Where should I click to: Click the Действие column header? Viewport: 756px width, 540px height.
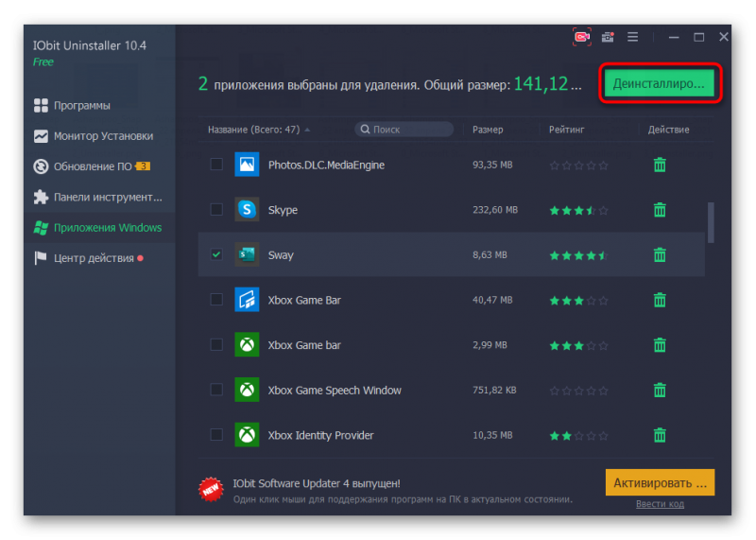click(x=668, y=130)
